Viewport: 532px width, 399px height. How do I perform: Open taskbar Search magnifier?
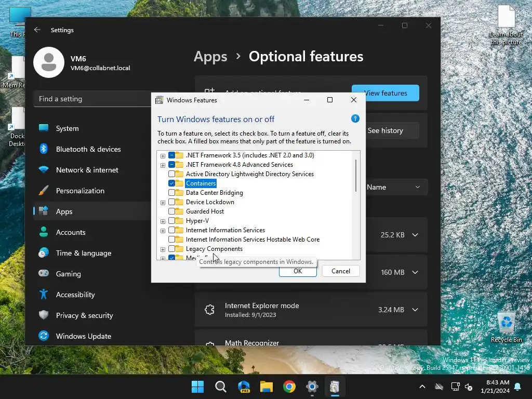220,387
